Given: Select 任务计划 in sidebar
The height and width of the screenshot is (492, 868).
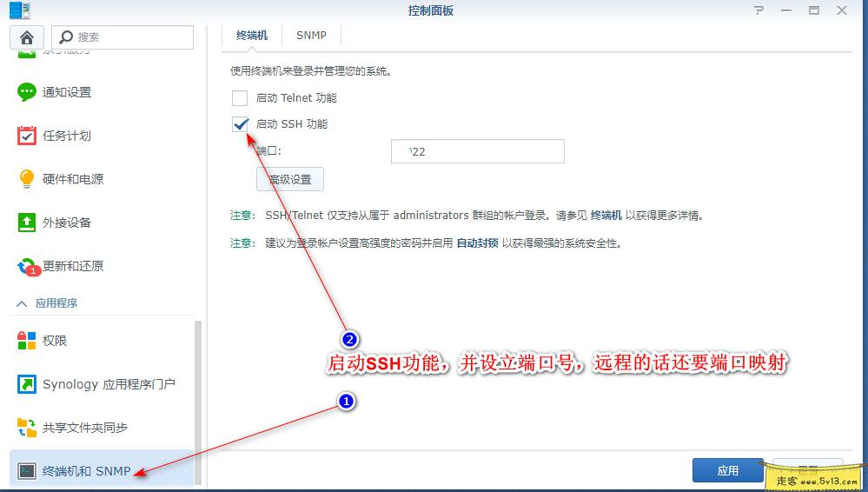Looking at the screenshot, I should [x=102, y=136].
